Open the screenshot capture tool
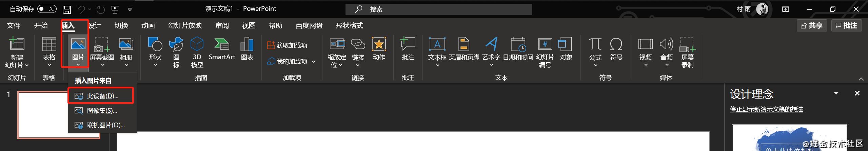This screenshot has width=868, height=151. pos(102,49)
